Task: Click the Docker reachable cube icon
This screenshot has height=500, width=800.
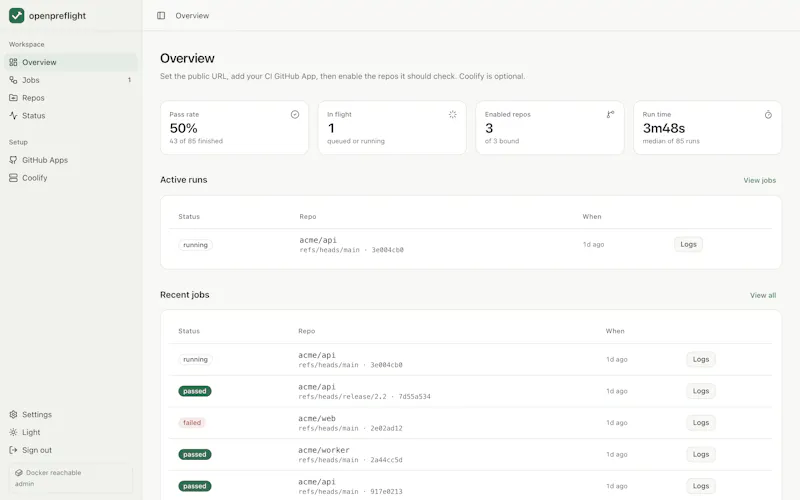Action: pyautogui.click(x=19, y=473)
